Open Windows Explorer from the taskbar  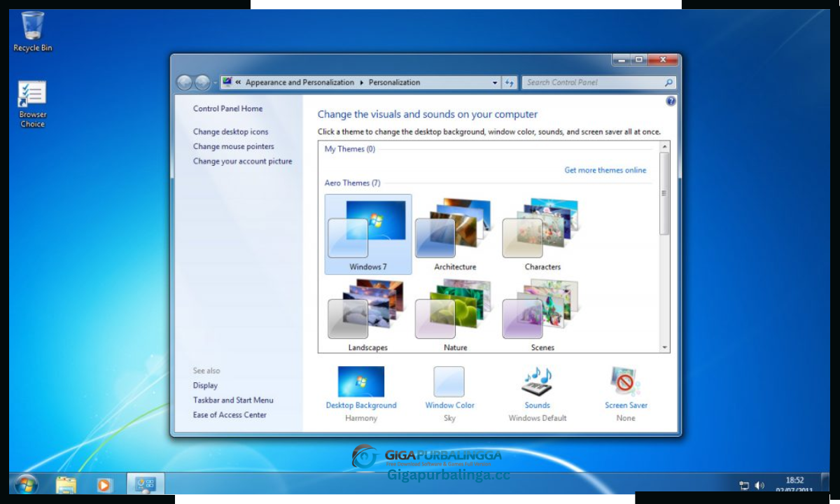click(66, 484)
